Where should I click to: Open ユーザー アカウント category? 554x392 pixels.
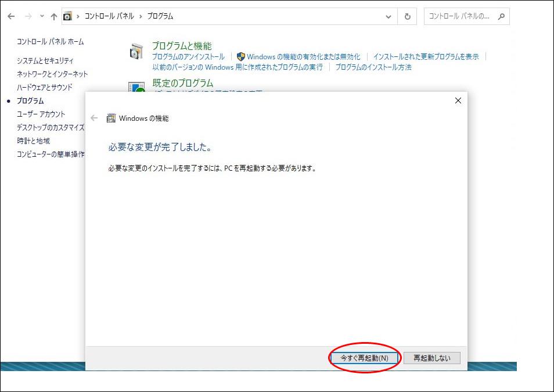click(x=41, y=114)
